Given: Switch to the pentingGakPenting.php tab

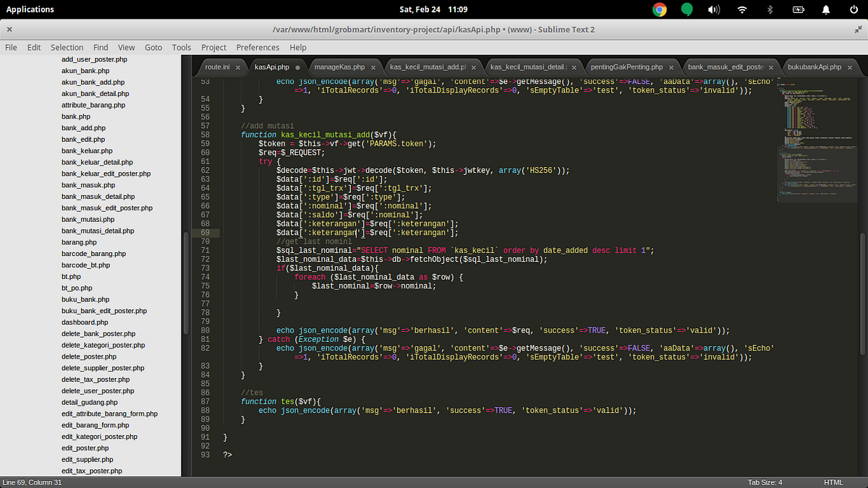Looking at the screenshot, I should 626,67.
